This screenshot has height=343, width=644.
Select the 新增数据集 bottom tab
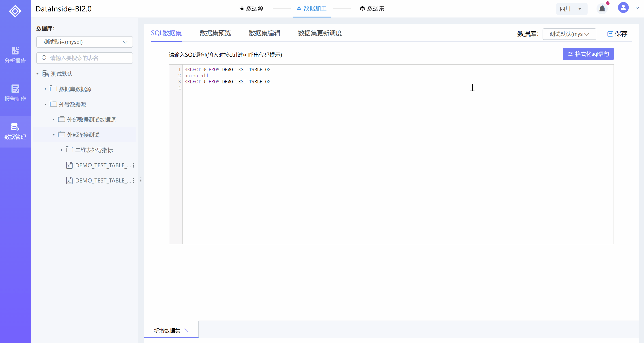pyautogui.click(x=167, y=330)
